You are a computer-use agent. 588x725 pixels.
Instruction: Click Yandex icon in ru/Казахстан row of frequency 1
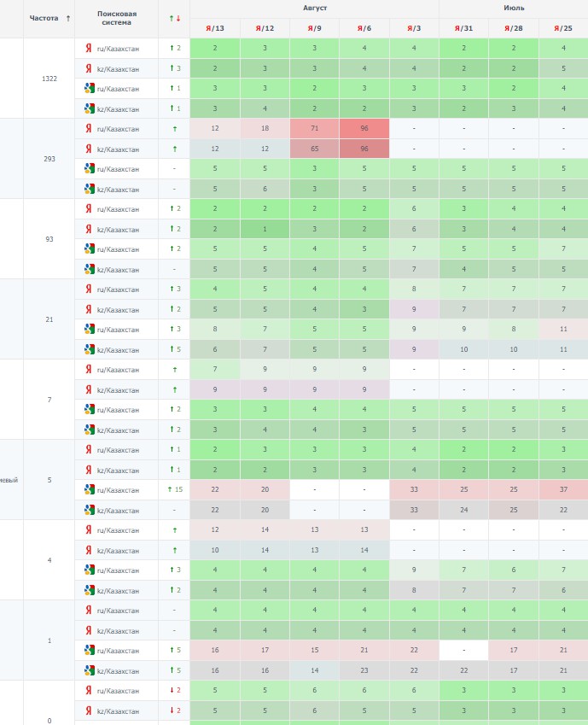point(88,610)
